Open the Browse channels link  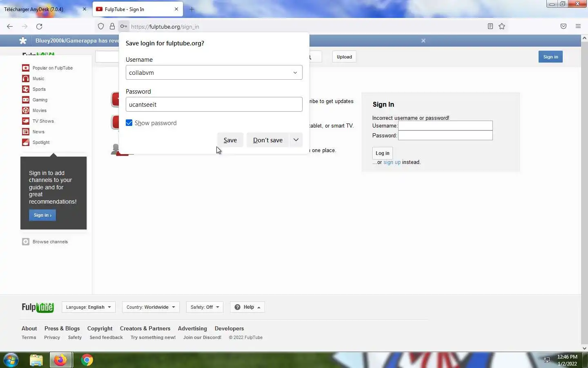point(50,242)
